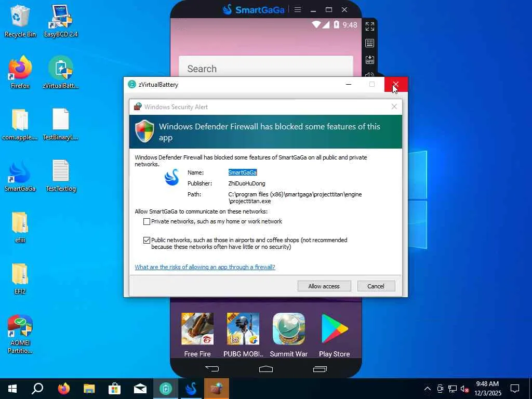Launch PUBG MOBILE in the emulator
Viewport: 532px width, 399px height.
243,335
